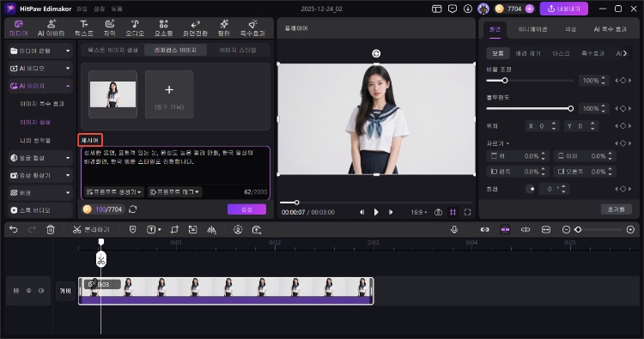Open the Prompt Tag dropdown

tap(174, 192)
